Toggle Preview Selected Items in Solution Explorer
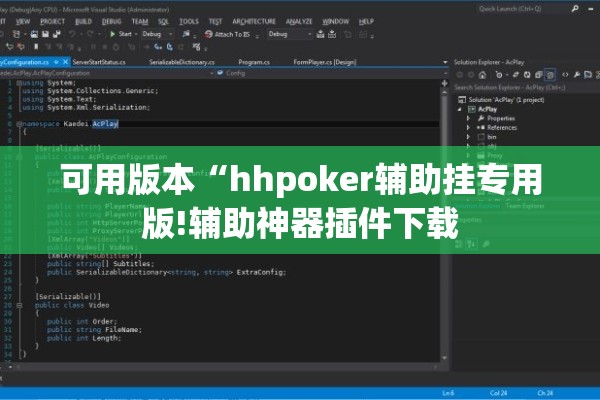 point(588,75)
